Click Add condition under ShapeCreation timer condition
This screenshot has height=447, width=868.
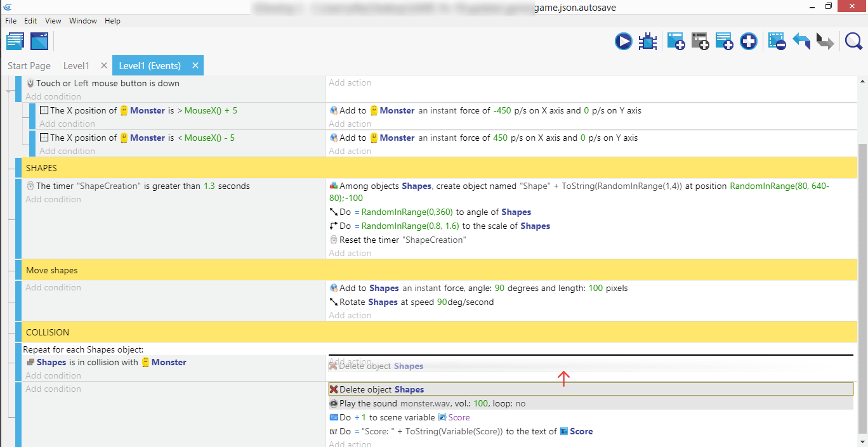point(53,200)
